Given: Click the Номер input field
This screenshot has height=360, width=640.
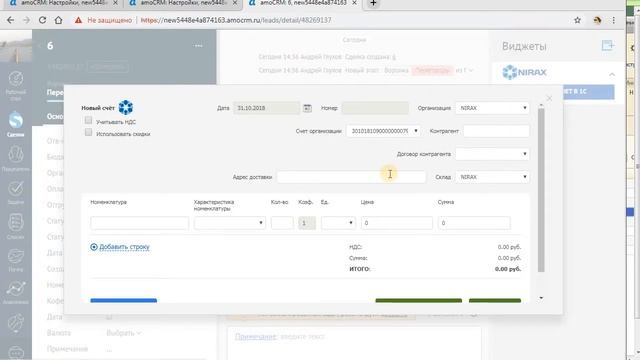Looking at the screenshot, I should (x=375, y=108).
